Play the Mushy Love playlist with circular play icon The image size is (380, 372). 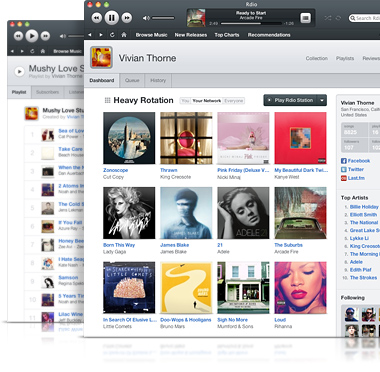(19, 71)
